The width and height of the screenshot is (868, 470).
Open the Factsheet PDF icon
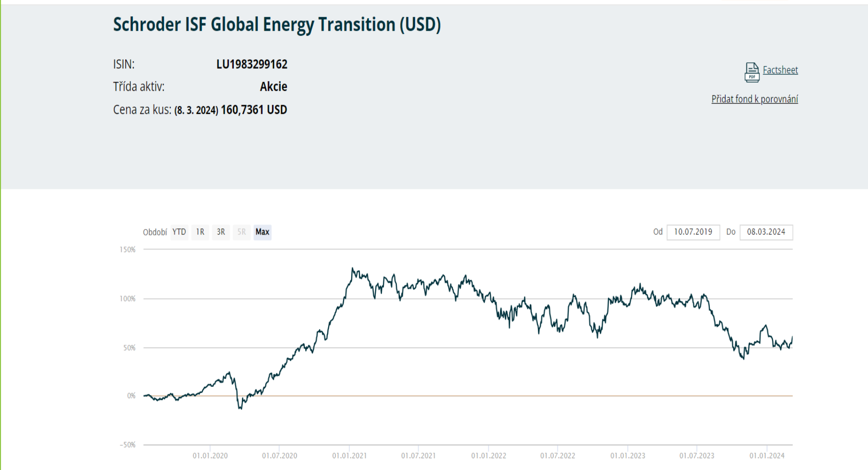[x=752, y=72]
